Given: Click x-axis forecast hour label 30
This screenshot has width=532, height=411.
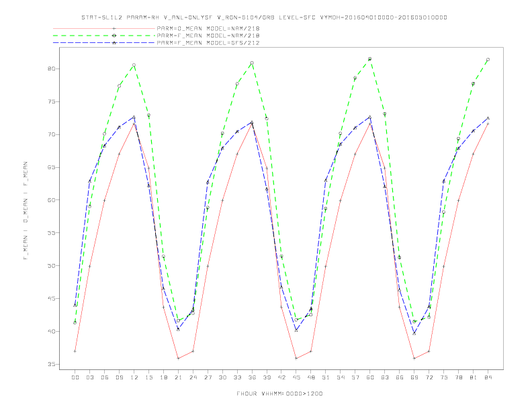Looking at the screenshot, I should click(222, 377).
